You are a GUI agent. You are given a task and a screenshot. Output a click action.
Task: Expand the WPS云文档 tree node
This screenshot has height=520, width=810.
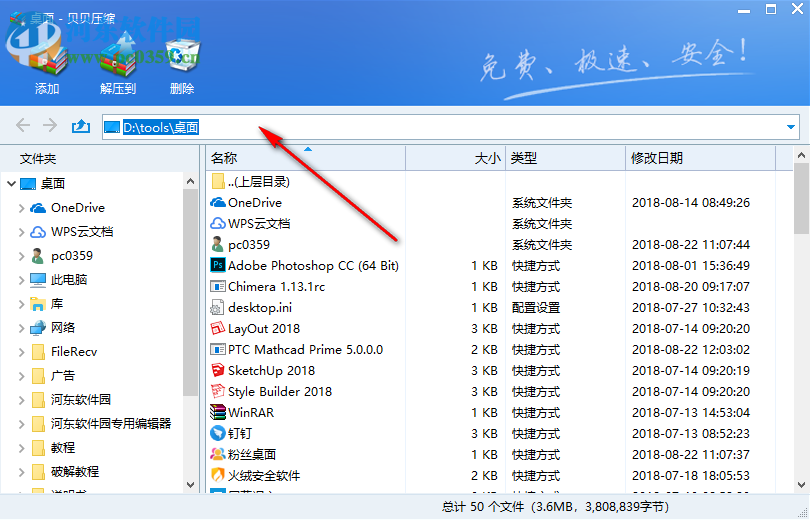pos(21,232)
